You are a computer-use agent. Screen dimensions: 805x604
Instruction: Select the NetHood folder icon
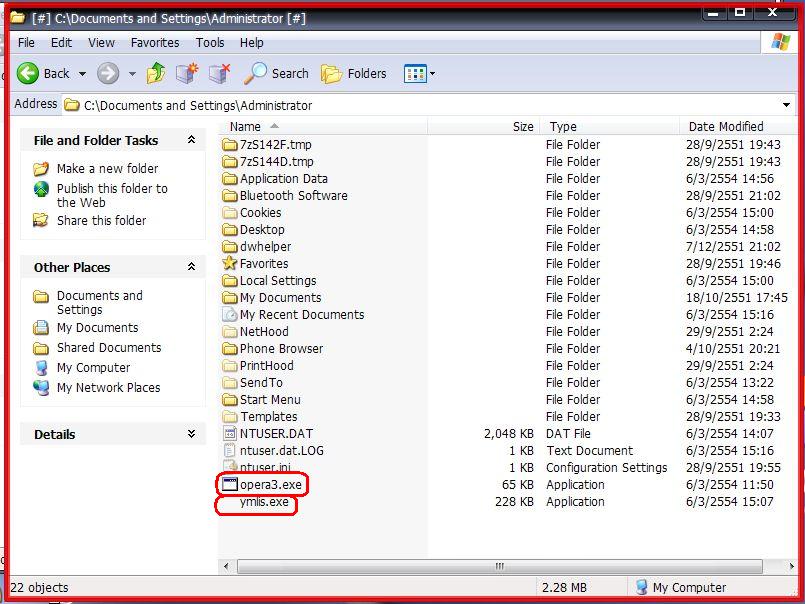coord(230,331)
